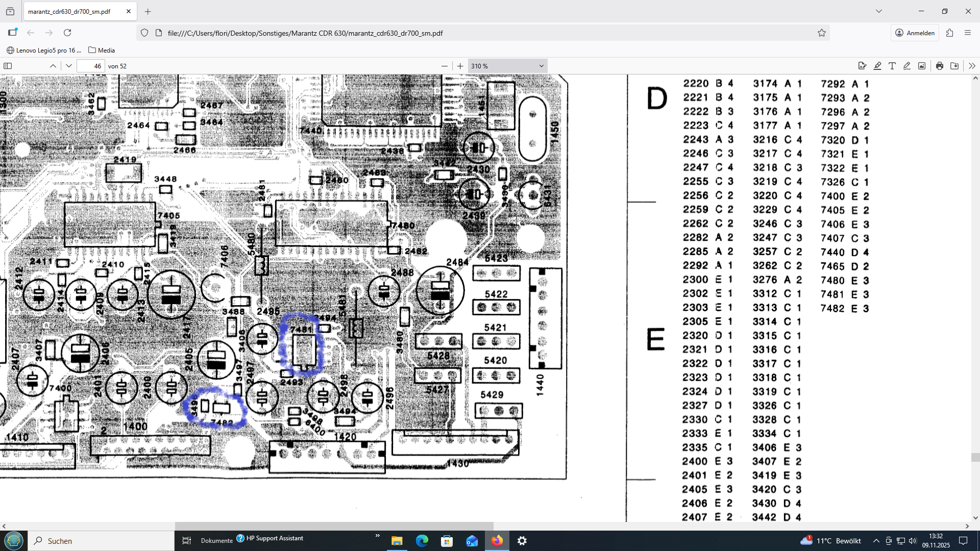This screenshot has width=980, height=551.
Task: Open File Explorer from the taskbar
Action: click(397, 541)
